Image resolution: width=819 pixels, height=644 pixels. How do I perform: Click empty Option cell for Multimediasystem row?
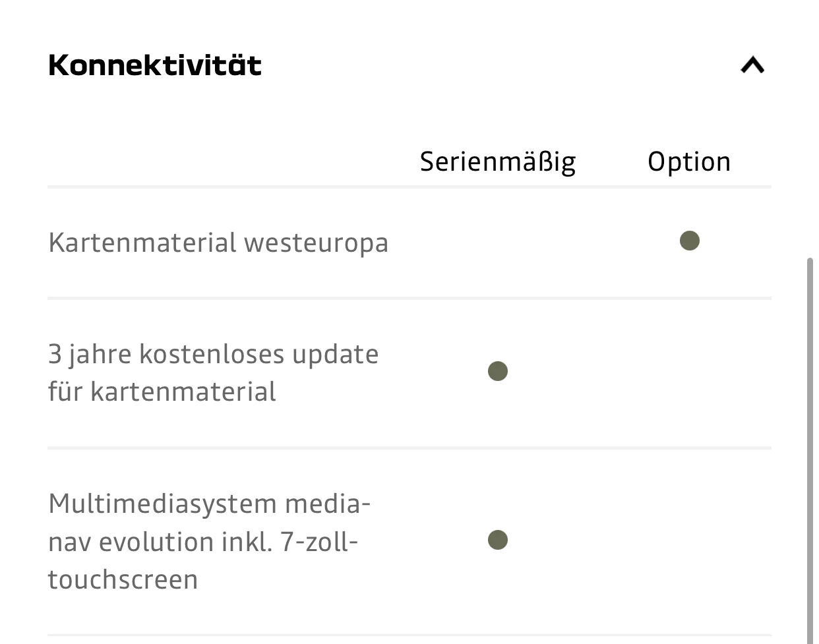(689, 541)
